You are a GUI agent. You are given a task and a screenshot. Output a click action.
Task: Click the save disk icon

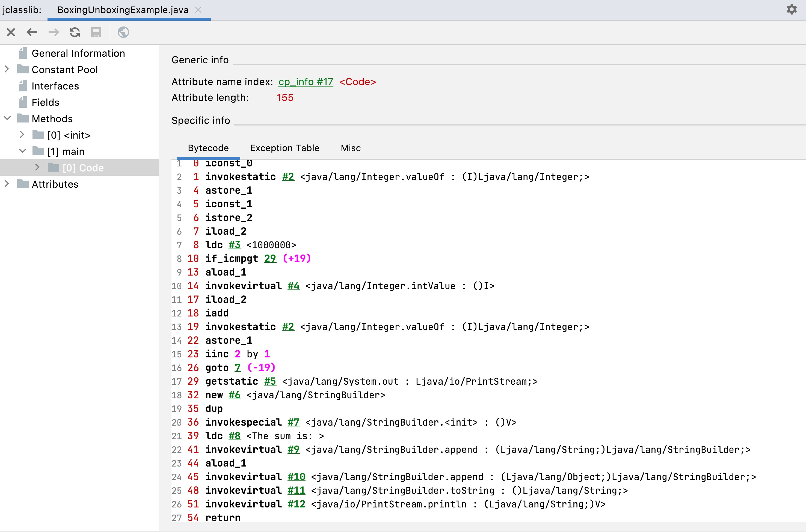pos(96,32)
